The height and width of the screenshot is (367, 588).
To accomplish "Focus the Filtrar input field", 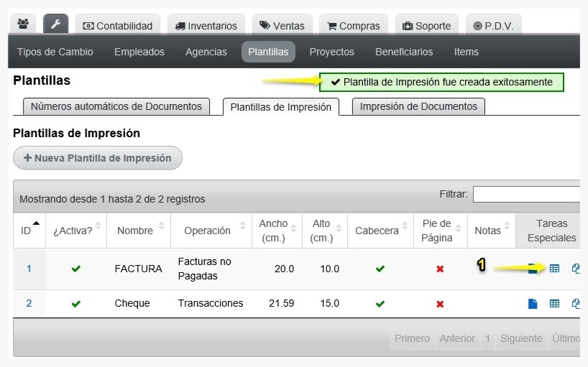I will [526, 194].
